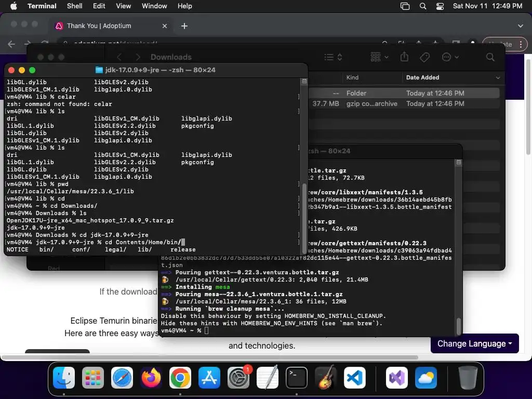The width and height of the screenshot is (532, 399).
Task: Click the browser page horizontal scrollbar
Action: (x=210, y=357)
